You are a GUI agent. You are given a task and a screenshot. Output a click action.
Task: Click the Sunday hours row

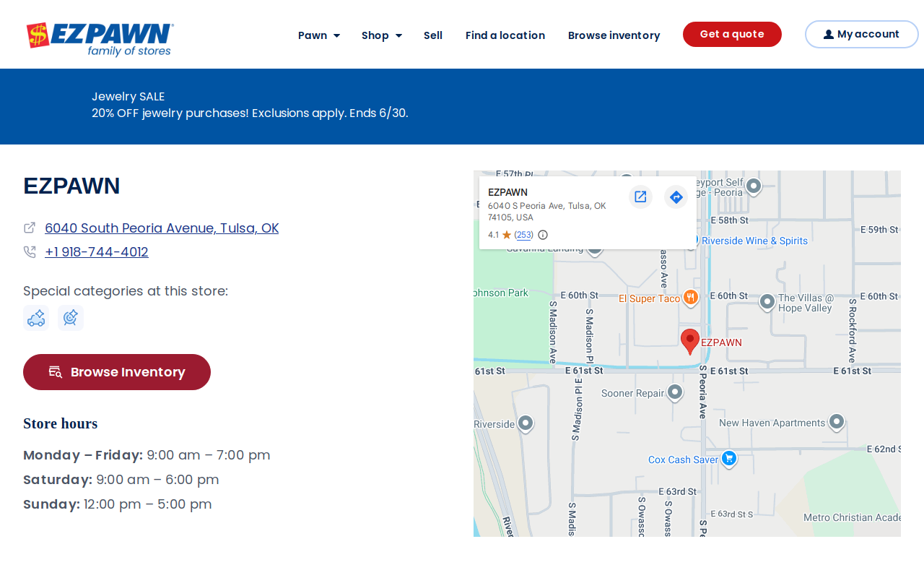[118, 504]
